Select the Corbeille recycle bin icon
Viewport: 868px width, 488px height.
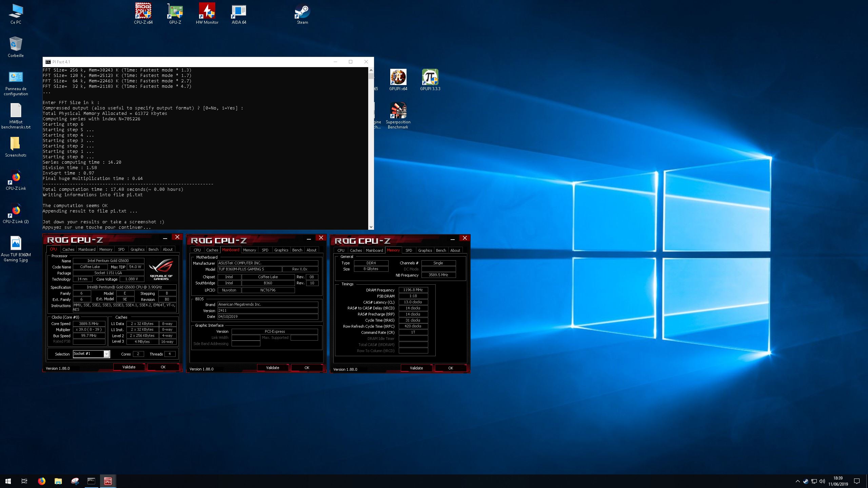[x=16, y=47]
